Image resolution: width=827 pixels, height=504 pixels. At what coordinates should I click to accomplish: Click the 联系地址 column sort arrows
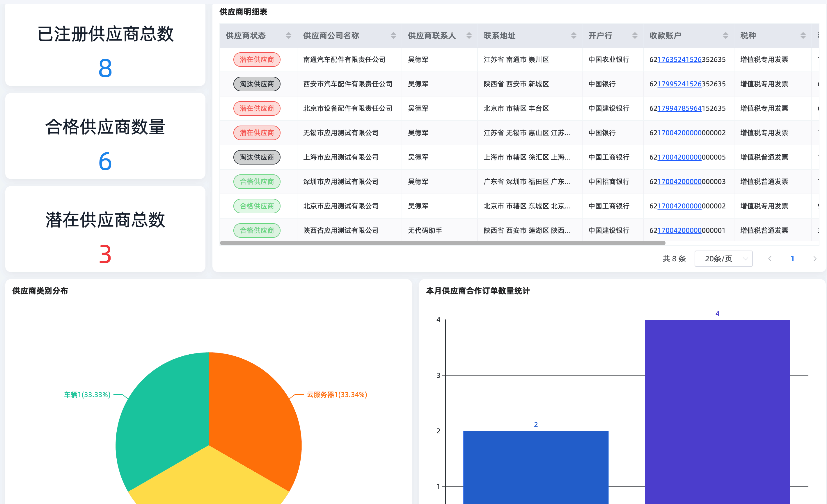coord(574,35)
